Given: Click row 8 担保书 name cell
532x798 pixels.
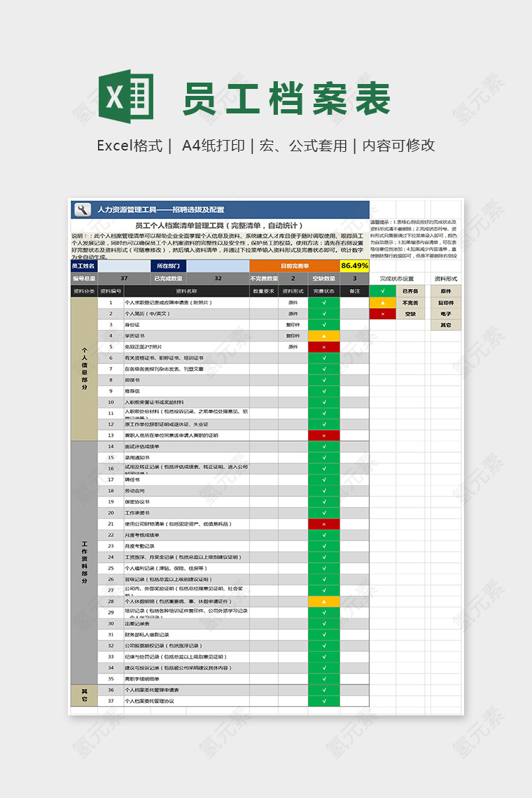Looking at the screenshot, I should point(186,380).
